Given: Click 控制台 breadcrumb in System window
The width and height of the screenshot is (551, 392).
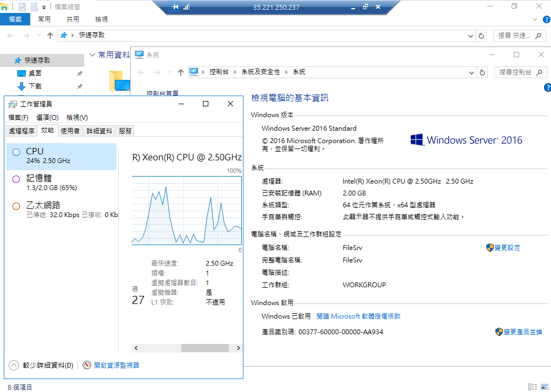Looking at the screenshot, I should 219,72.
